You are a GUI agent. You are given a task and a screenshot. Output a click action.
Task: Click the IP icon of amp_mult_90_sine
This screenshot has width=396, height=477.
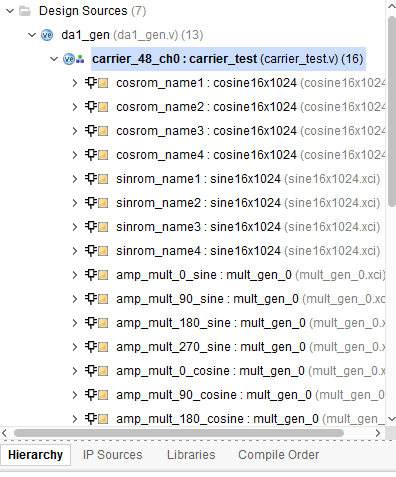97,298
